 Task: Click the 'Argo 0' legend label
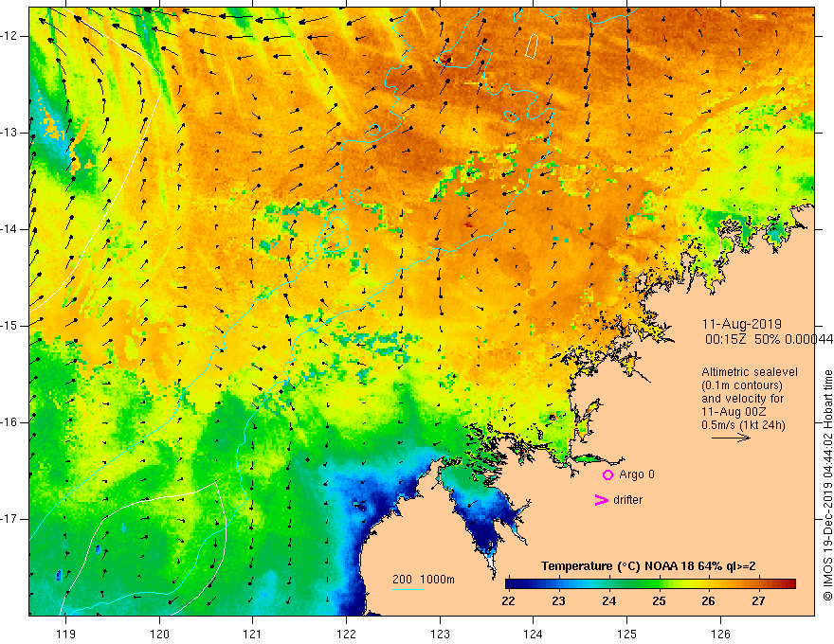(637, 474)
